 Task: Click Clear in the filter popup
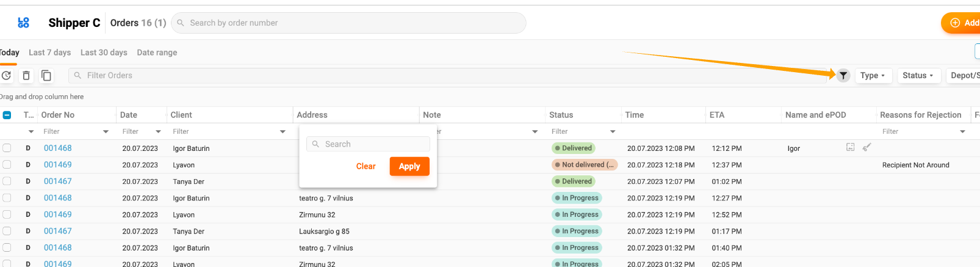tap(366, 166)
